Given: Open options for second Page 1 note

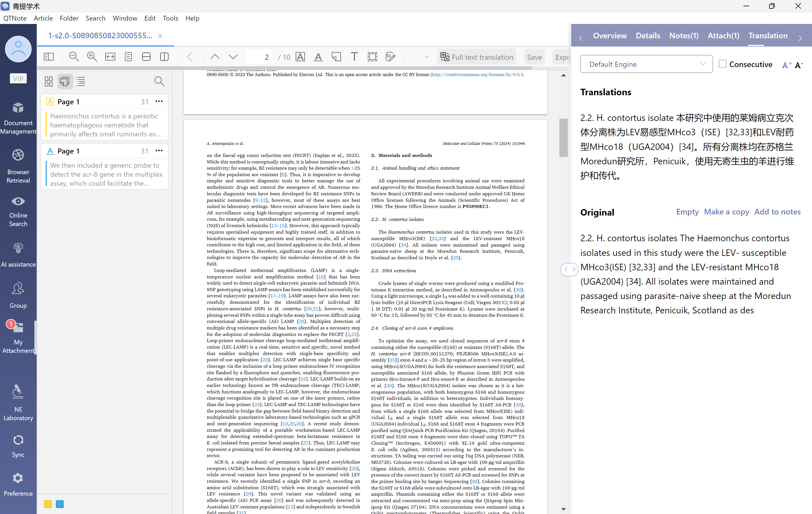Looking at the screenshot, I should (159, 151).
